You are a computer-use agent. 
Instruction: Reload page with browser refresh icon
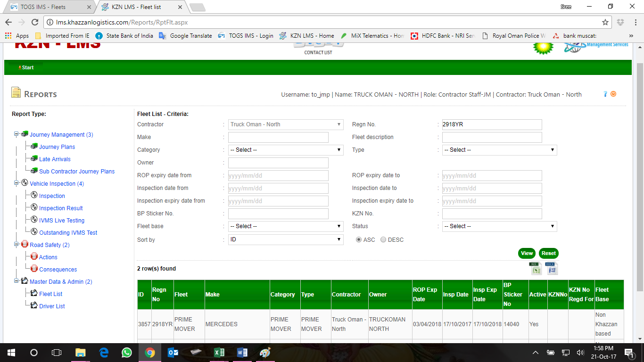pos(34,22)
